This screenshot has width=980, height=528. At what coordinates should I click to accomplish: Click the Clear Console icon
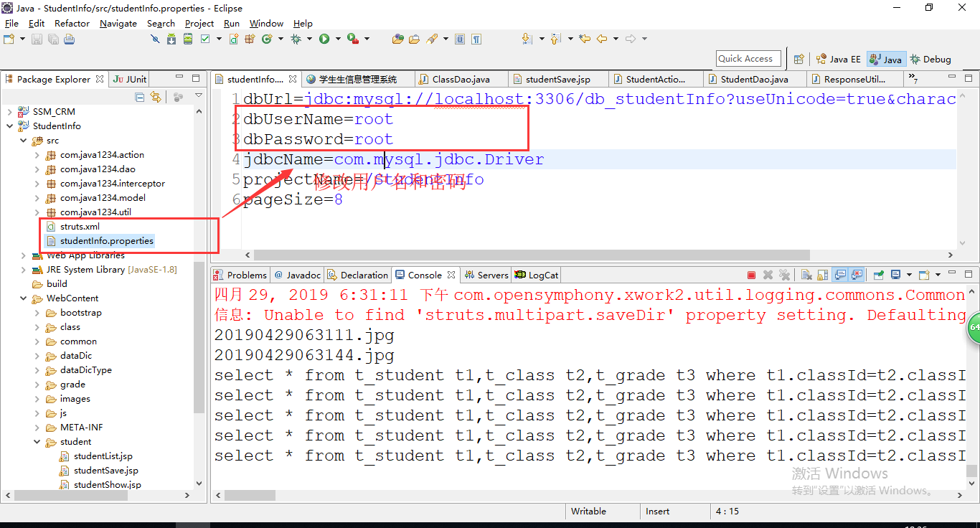tap(806, 275)
